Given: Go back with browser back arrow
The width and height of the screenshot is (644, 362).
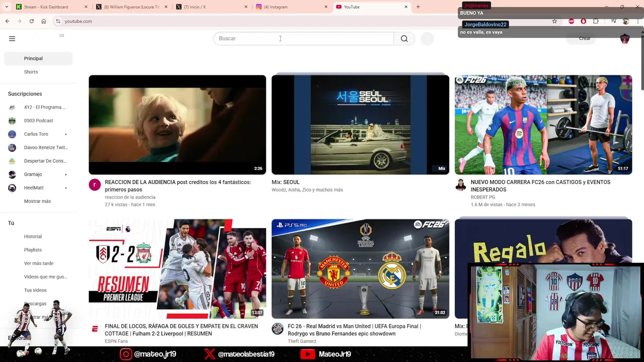Looking at the screenshot, I should (x=7, y=21).
